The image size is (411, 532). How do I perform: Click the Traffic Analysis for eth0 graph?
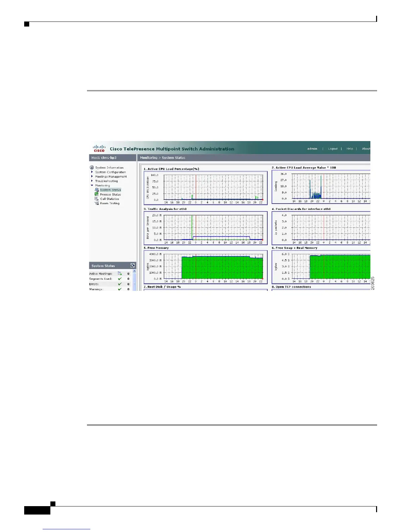tap(205, 228)
